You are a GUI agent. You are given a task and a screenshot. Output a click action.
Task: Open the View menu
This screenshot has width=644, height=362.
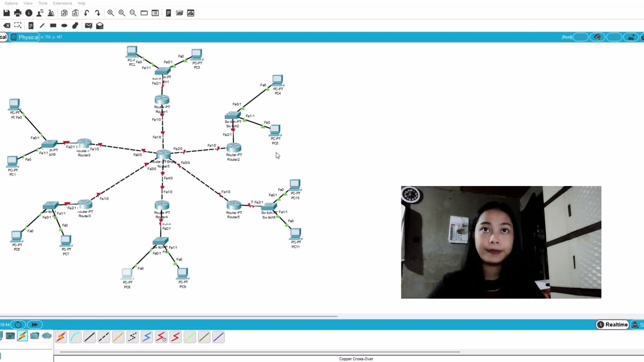[28, 4]
